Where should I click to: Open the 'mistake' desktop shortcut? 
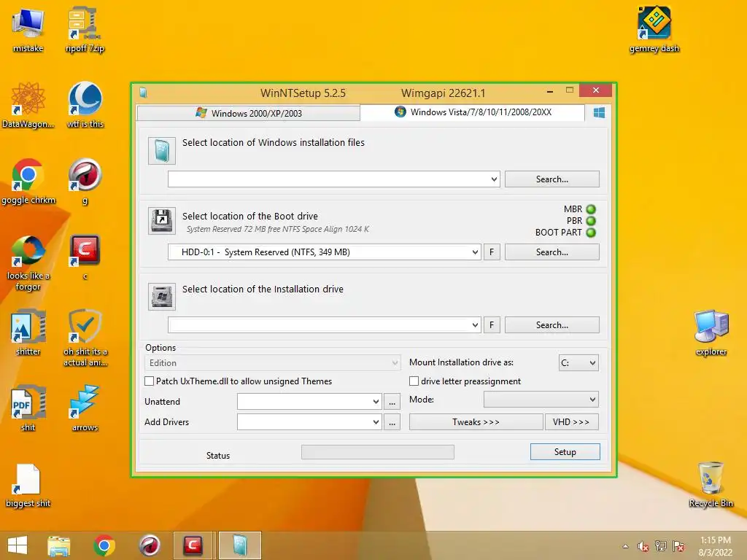28,29
